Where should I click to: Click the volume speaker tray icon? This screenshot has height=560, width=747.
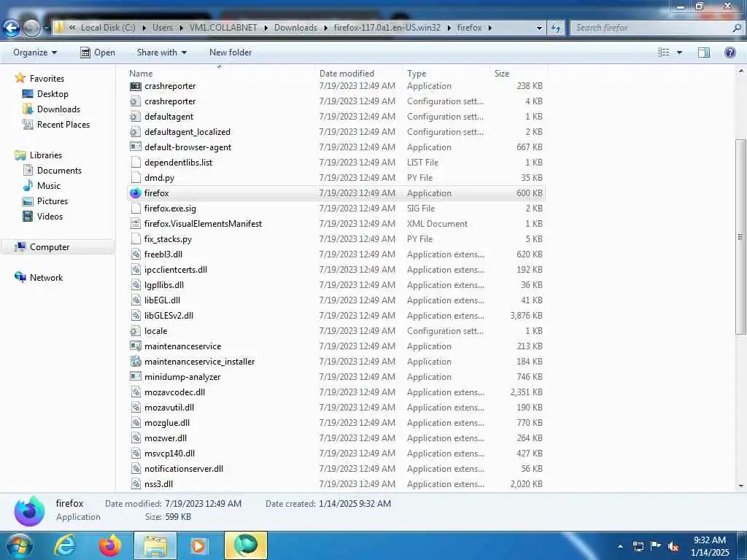pyautogui.click(x=673, y=546)
